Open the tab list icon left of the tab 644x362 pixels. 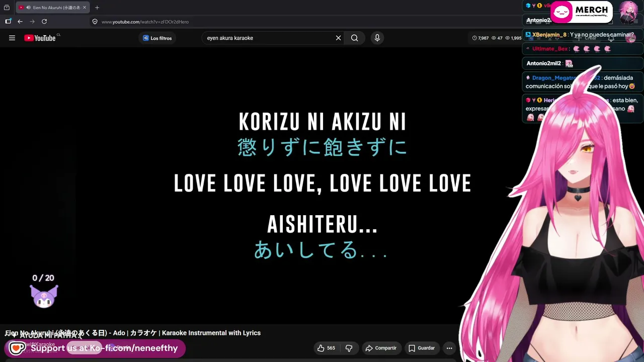click(7, 8)
